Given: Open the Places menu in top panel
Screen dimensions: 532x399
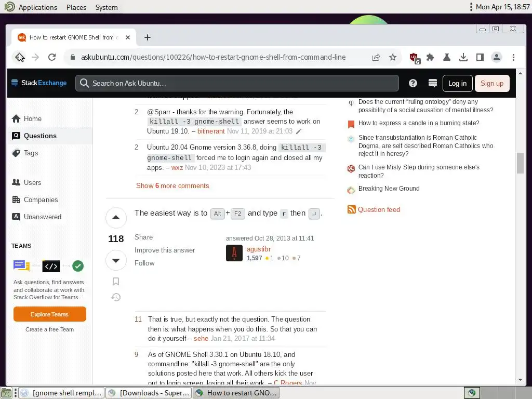Looking at the screenshot, I should tap(76, 7).
